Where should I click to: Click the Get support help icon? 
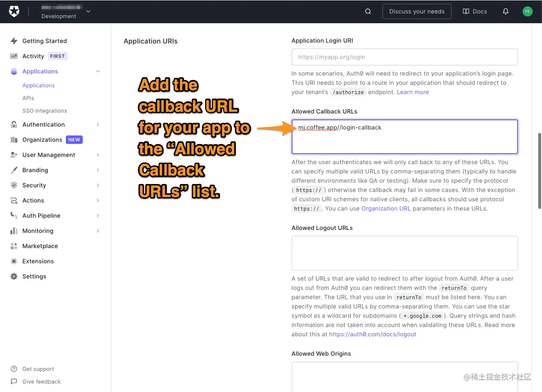click(x=14, y=369)
